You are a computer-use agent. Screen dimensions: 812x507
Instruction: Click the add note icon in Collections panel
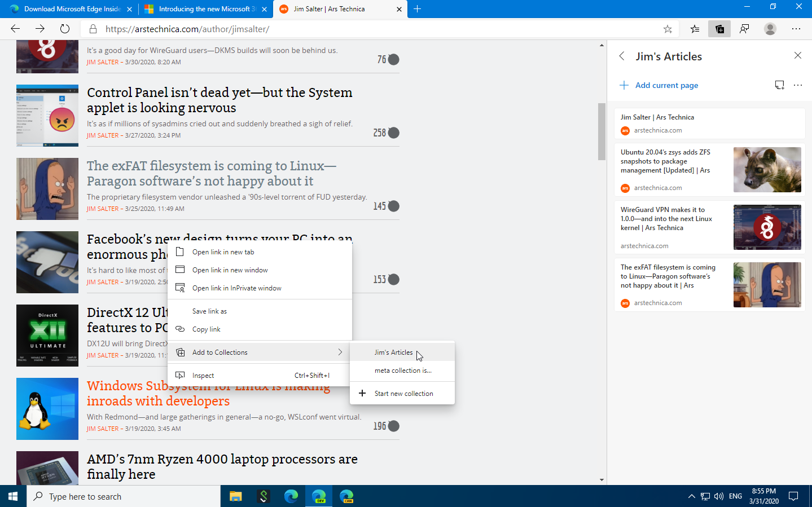tap(780, 85)
